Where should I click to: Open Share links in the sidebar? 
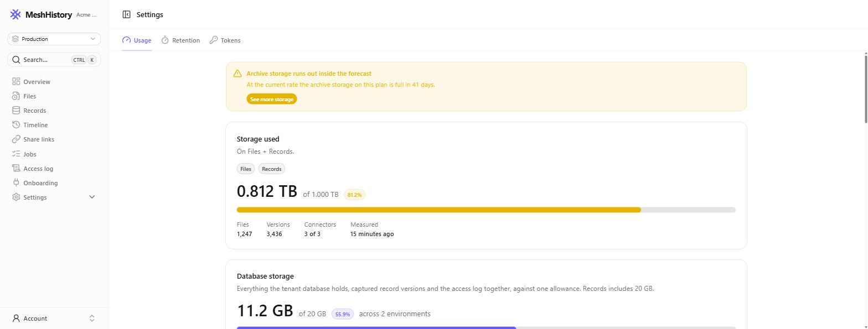(39, 139)
